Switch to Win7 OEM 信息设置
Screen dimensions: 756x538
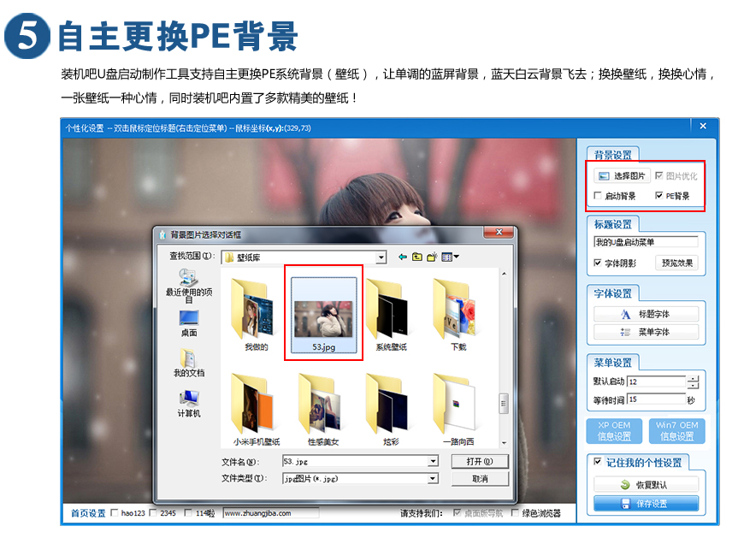click(678, 430)
